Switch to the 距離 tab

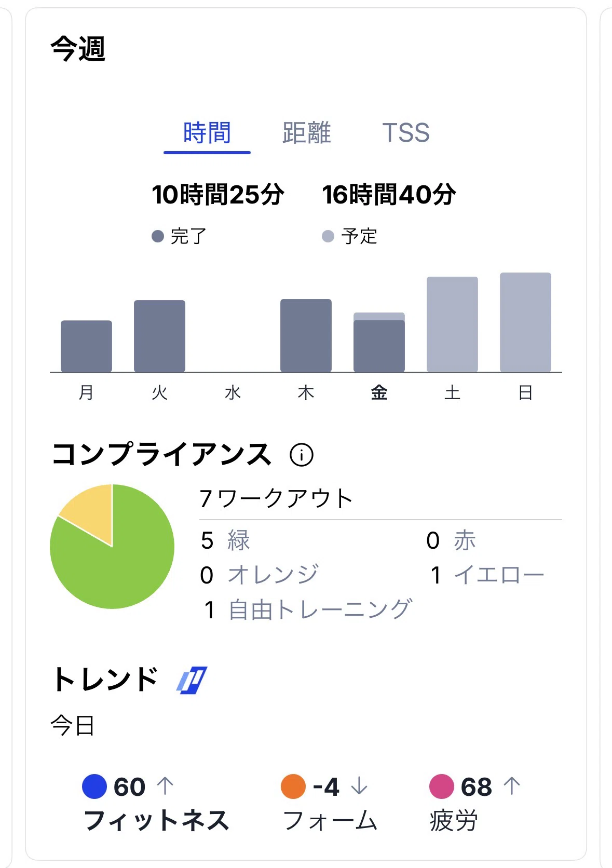point(307,133)
